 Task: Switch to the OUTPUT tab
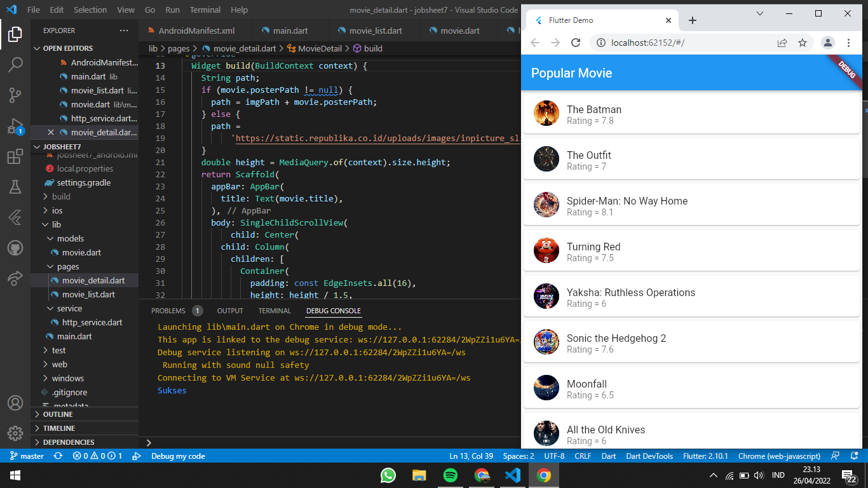coord(229,311)
